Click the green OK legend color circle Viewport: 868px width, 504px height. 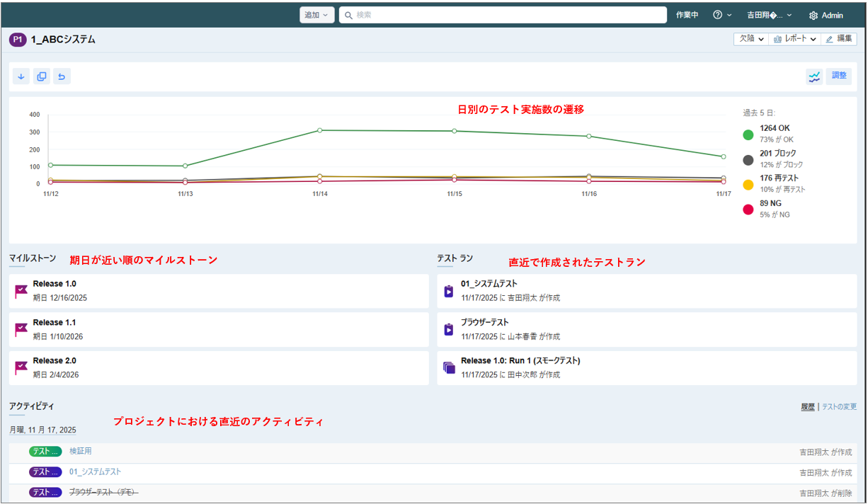click(x=748, y=134)
